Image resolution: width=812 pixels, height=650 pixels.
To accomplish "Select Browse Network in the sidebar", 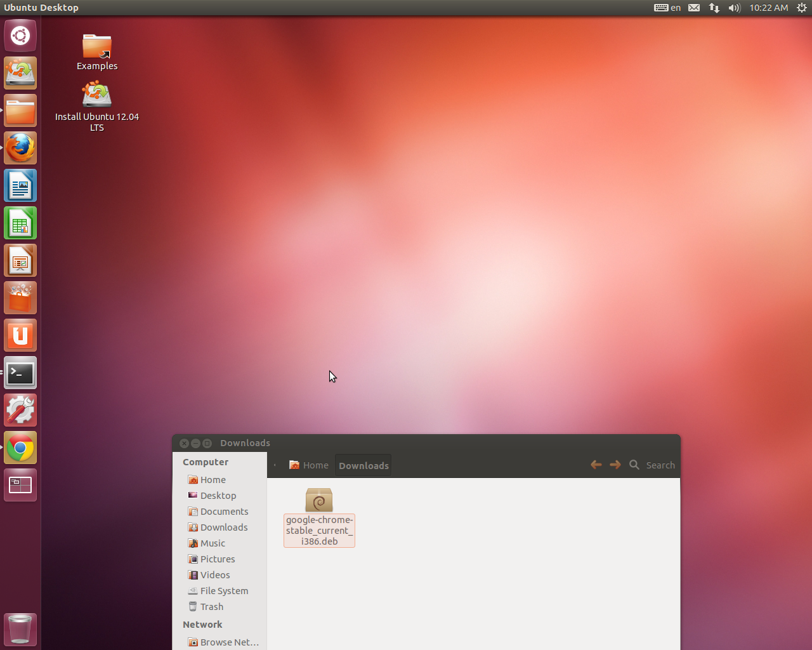I will point(219,642).
